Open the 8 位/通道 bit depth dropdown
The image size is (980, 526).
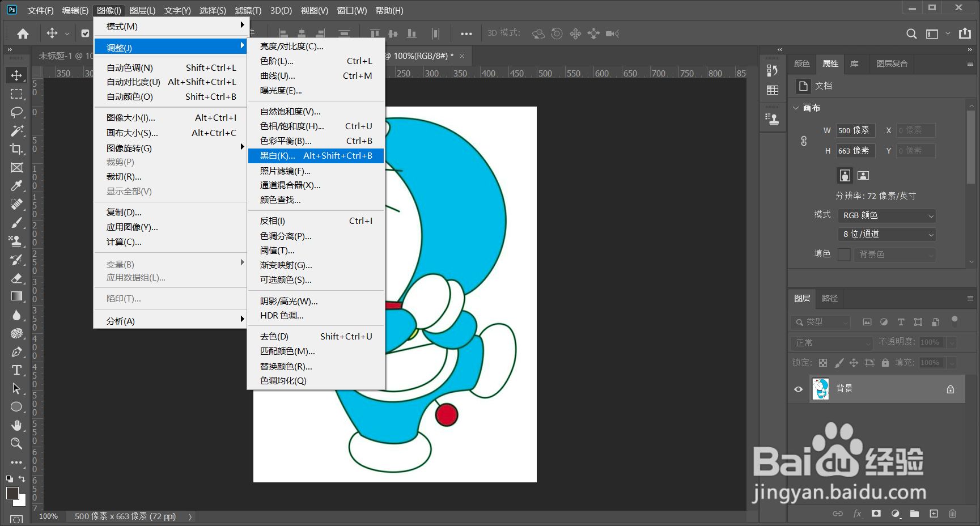pyautogui.click(x=886, y=234)
